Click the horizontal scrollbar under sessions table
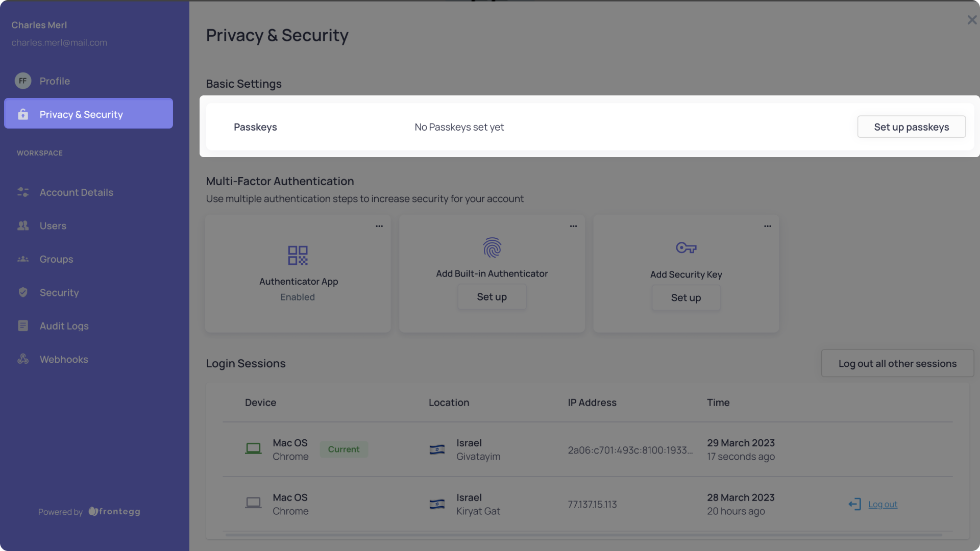This screenshot has width=980, height=551. pos(583,535)
